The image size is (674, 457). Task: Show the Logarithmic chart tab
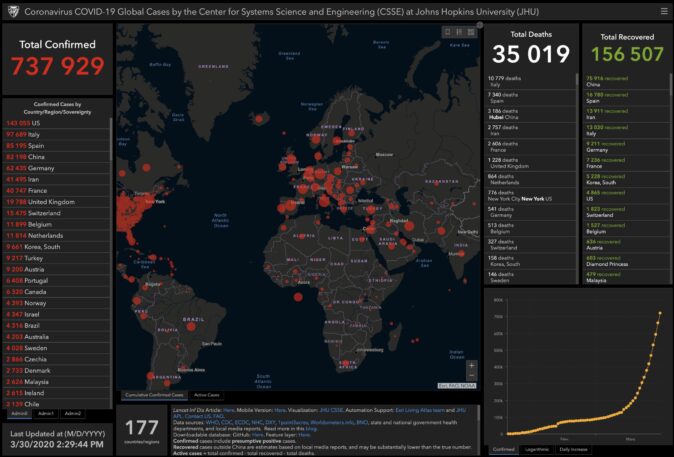(x=537, y=449)
